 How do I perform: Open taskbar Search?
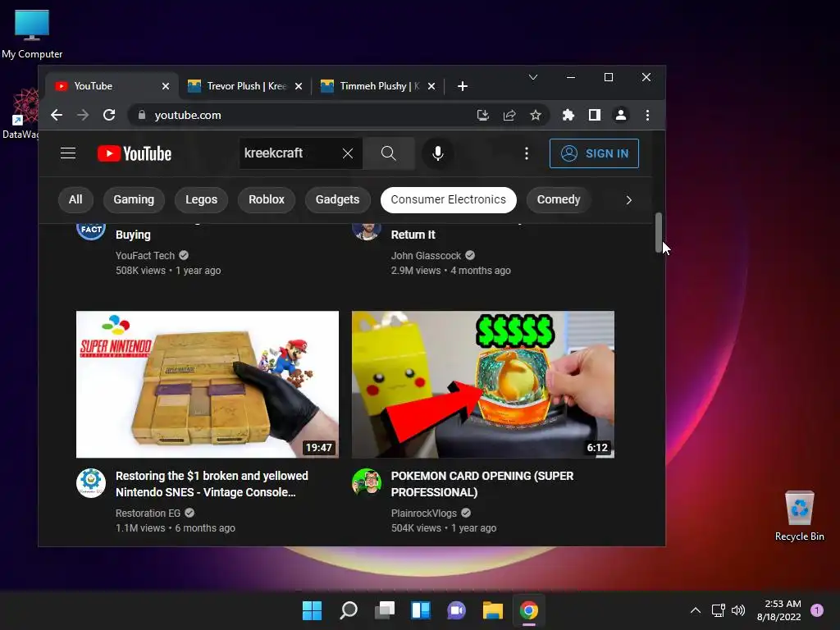(x=348, y=610)
